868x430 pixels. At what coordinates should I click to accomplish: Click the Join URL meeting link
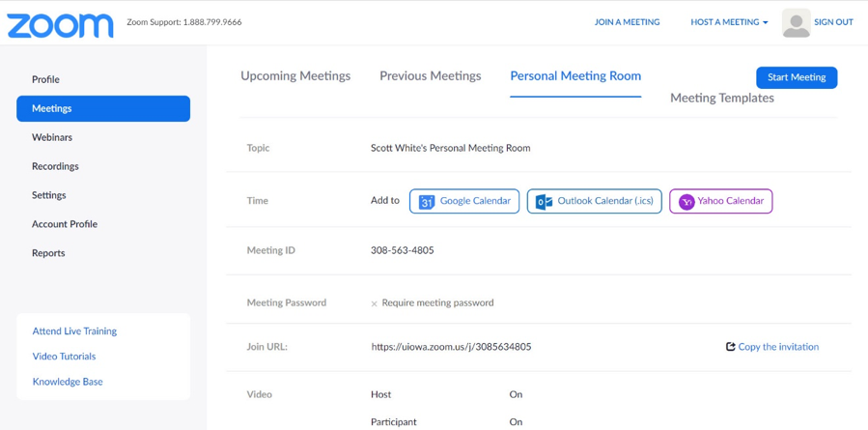pos(451,347)
